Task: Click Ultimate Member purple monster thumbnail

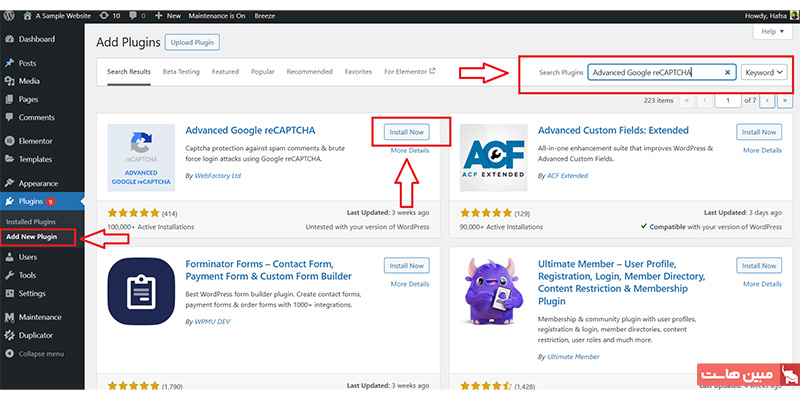Action: [x=493, y=291]
